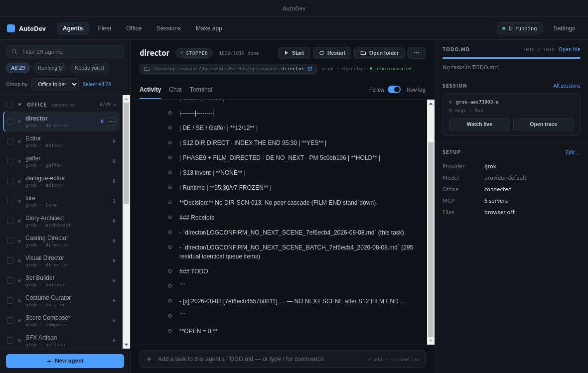Click the 'Add a task' TODO input field

point(283,359)
